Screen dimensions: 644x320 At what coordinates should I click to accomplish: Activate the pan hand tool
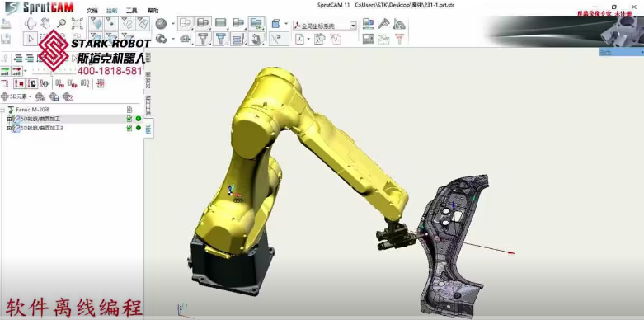[x=45, y=23]
